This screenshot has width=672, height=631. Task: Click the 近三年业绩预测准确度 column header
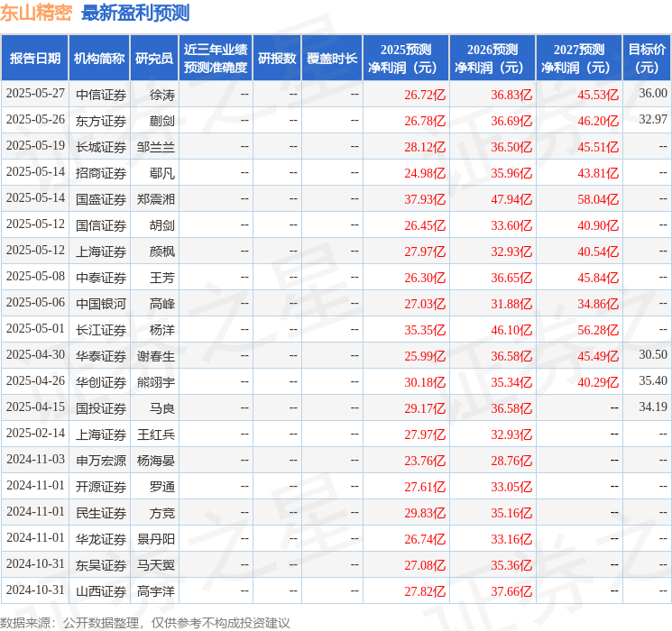215,59
